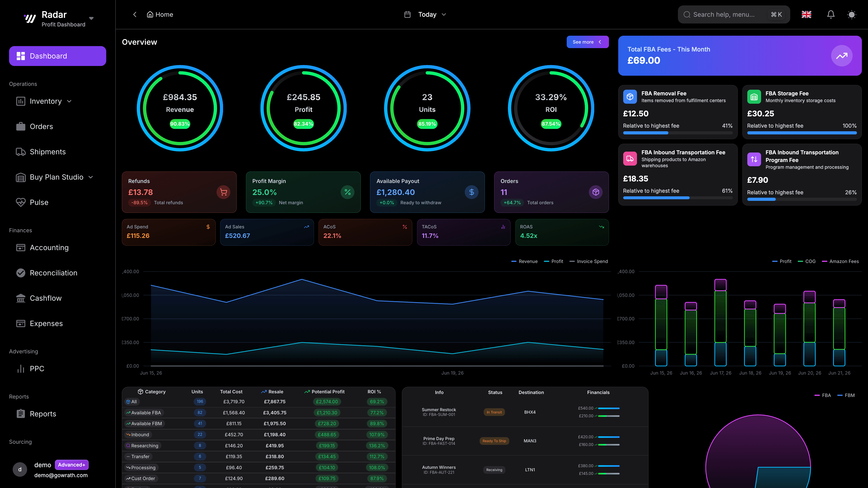Screen dimensions: 868x488
Task: Open the Pulse page
Action: pyautogui.click(x=32, y=202)
